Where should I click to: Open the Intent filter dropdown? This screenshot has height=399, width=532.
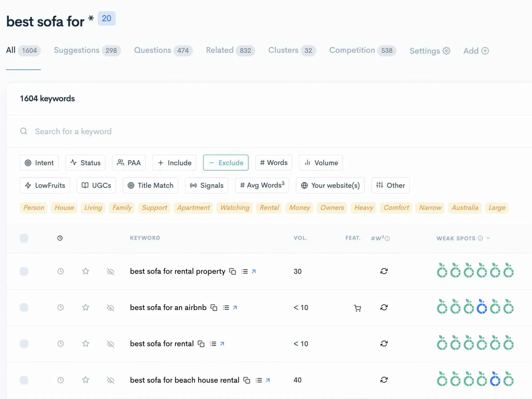39,163
